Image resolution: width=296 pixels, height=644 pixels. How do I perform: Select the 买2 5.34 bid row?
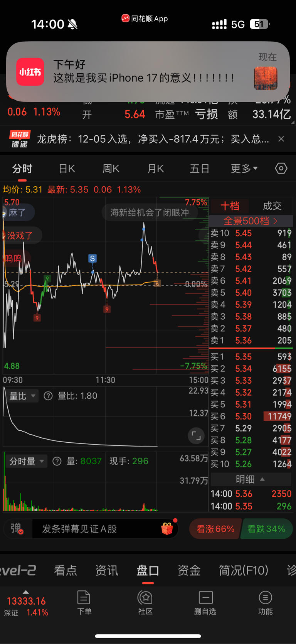(x=251, y=369)
